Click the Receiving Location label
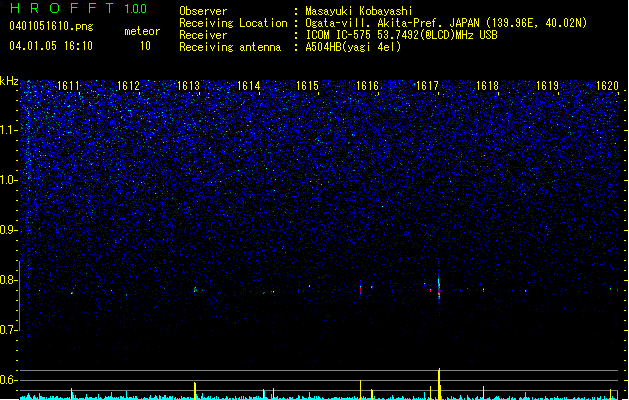This screenshot has width=629, height=400. pos(233,23)
